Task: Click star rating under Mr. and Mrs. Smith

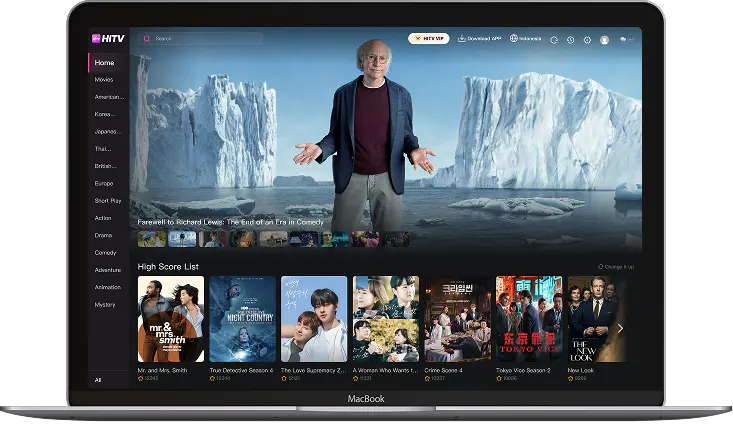Action: 148,378
